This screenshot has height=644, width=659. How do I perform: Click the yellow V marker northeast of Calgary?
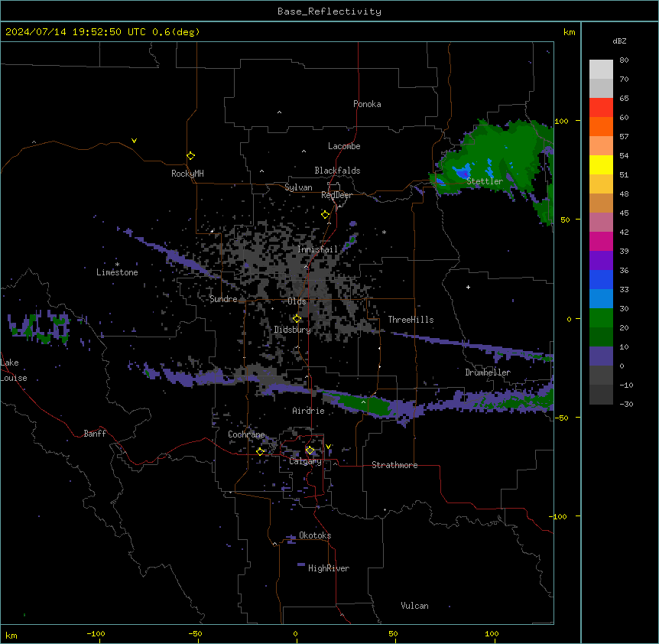click(x=328, y=447)
